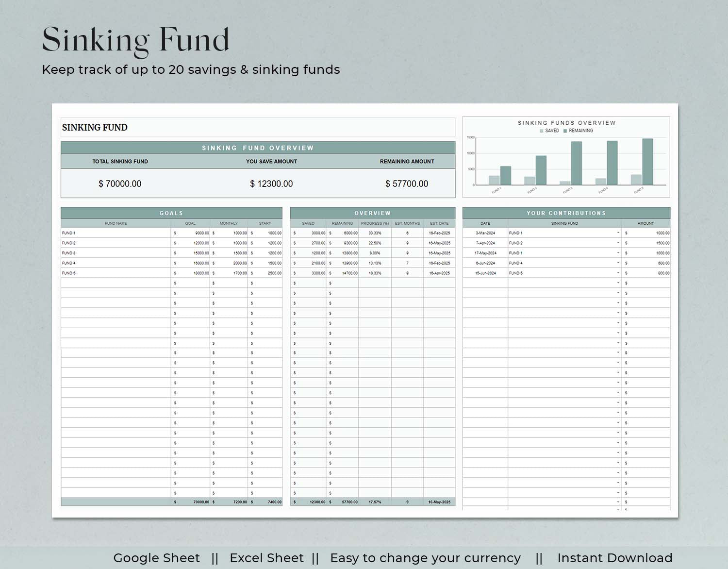The image size is (728, 569).
Task: Select the FUND 3 name cell in Goals
Action: [x=116, y=253]
